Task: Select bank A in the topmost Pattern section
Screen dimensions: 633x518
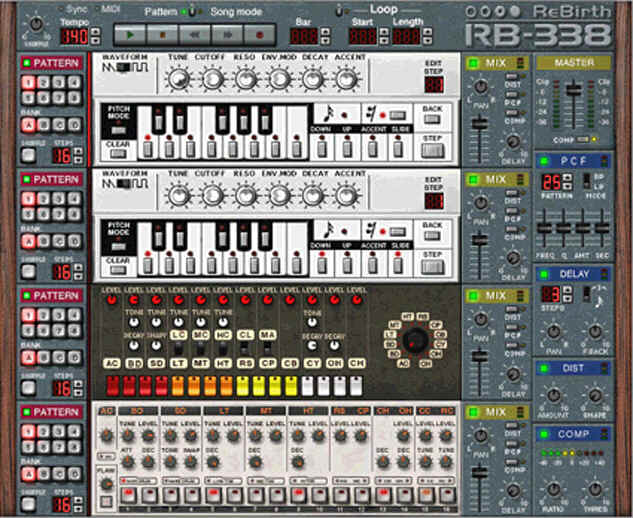Action: coord(28,125)
